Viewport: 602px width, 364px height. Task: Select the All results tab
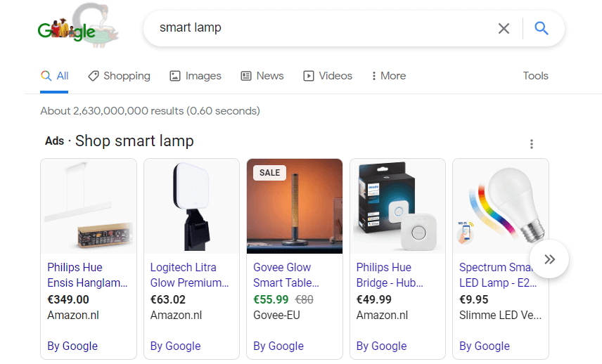(x=55, y=76)
